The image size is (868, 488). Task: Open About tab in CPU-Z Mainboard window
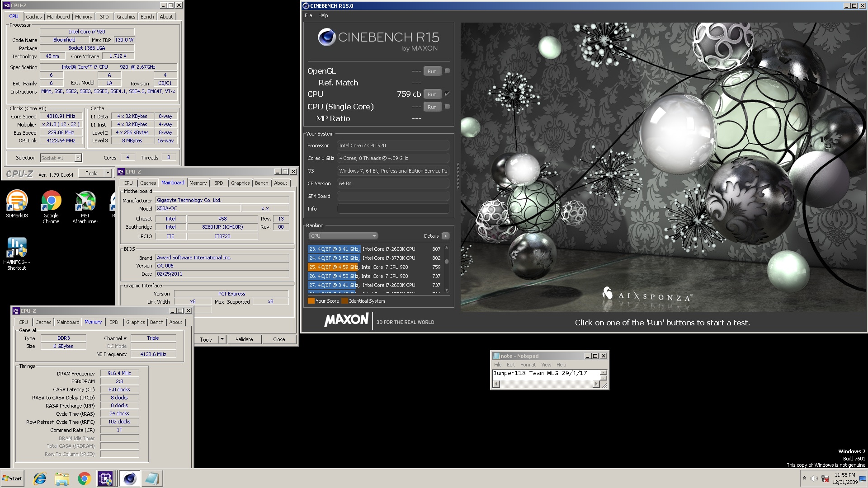[x=281, y=183]
